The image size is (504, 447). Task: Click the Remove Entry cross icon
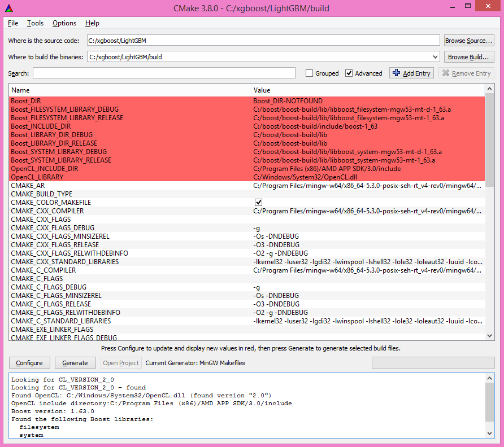446,73
